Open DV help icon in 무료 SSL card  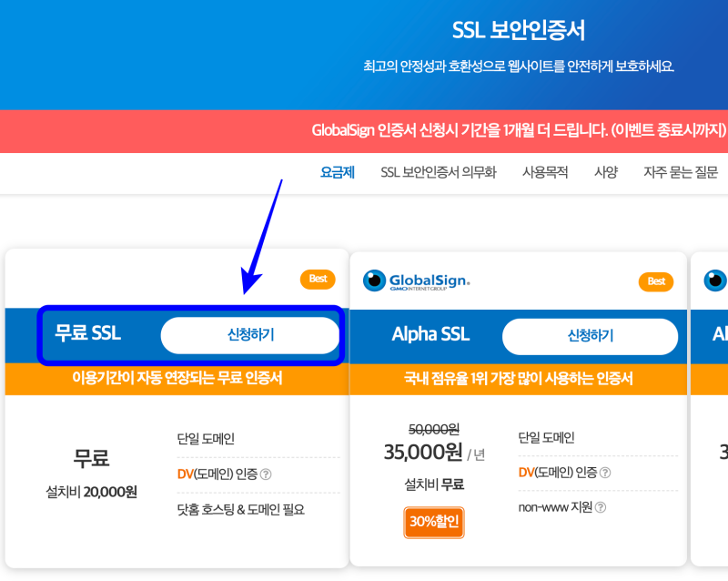click(x=266, y=474)
